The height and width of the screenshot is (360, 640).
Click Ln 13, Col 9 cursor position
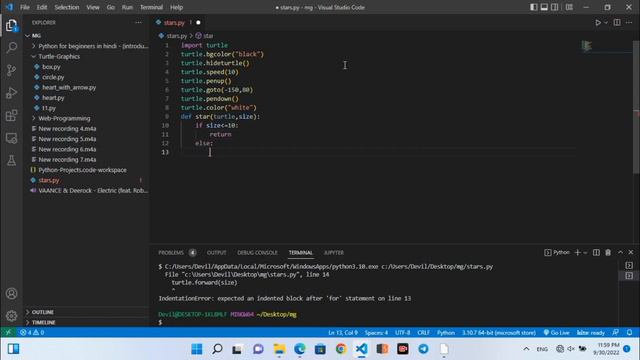[x=343, y=333]
